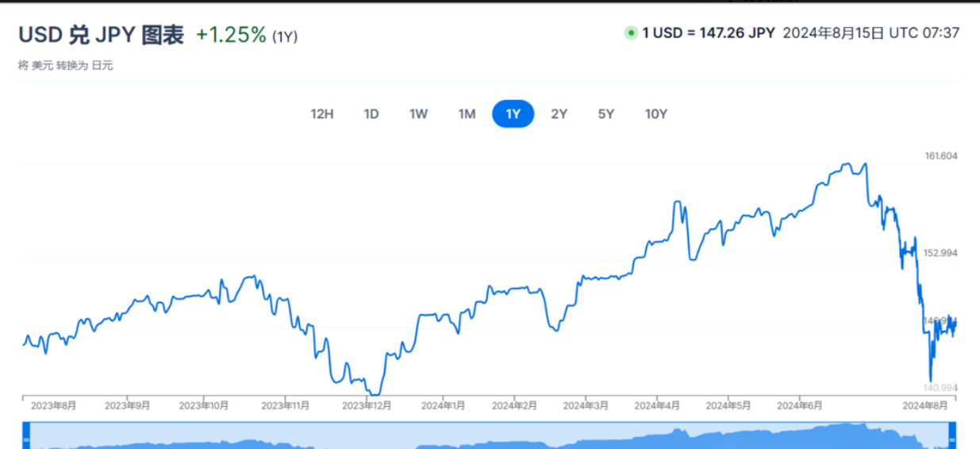Click the 2024年4月 axis label
This screenshot has height=449, width=980.
(657, 405)
